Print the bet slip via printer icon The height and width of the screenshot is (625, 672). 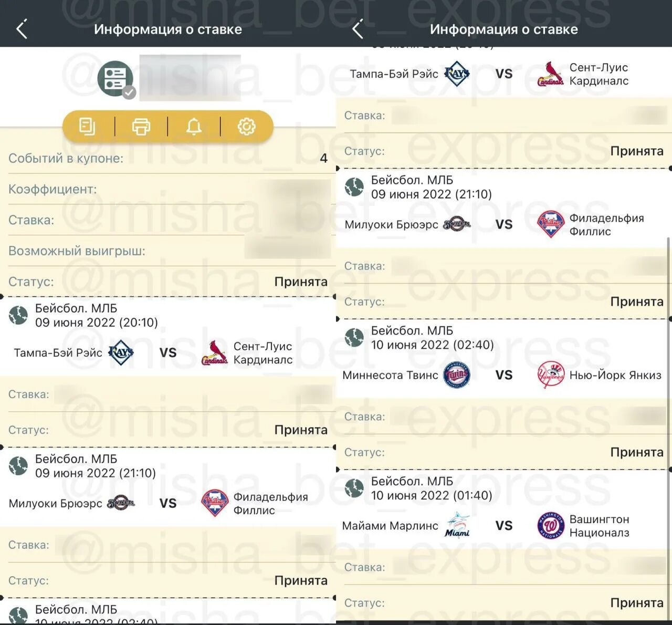tap(141, 127)
